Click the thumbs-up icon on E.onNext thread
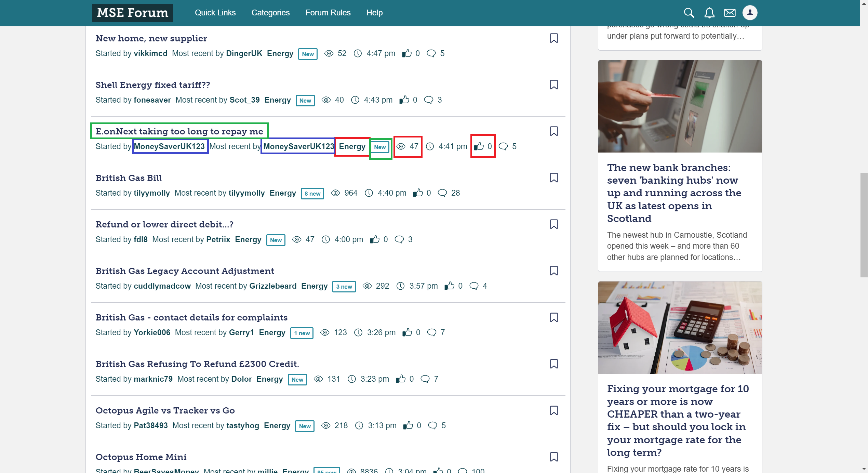The image size is (868, 473). coord(479,146)
